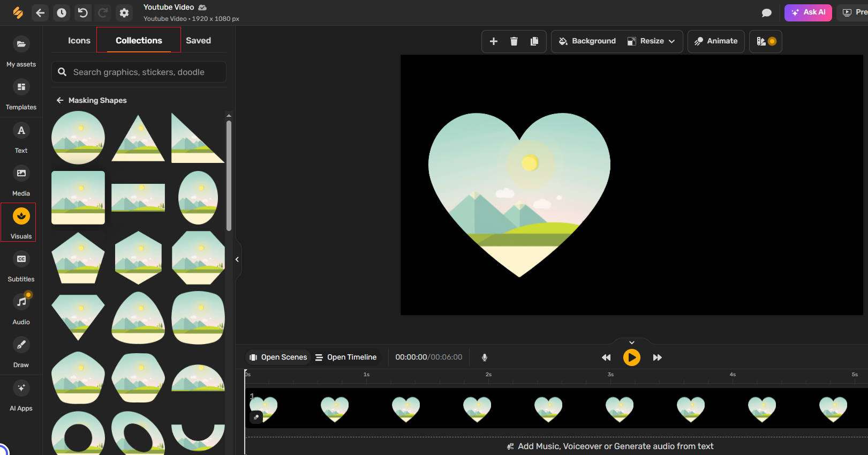Image resolution: width=868 pixels, height=455 pixels.
Task: Click the cloud saved status icon
Action: pyautogui.click(x=202, y=8)
